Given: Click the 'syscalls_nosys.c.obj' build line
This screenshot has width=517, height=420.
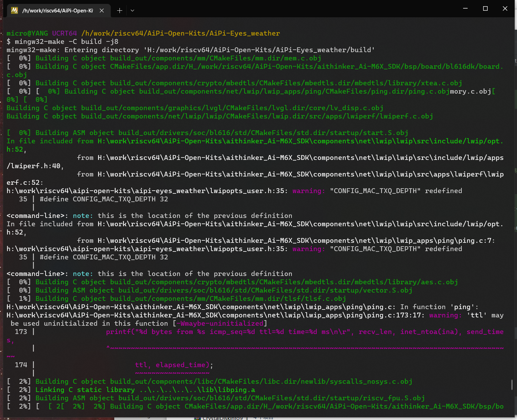Looking at the screenshot, I should pyautogui.click(x=210, y=382).
